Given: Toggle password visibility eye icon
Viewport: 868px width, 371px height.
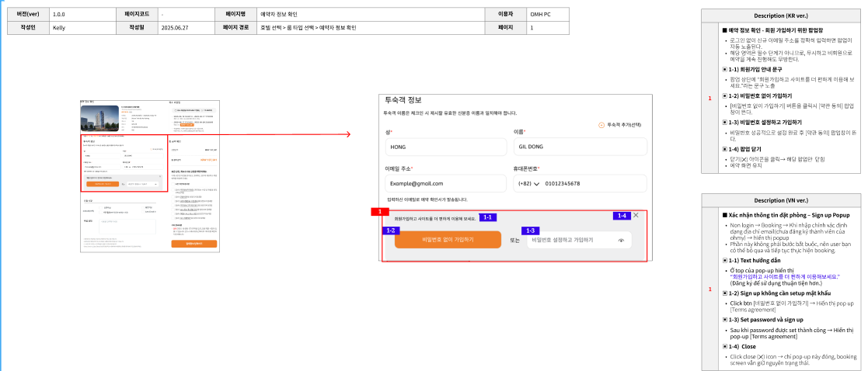Looking at the screenshot, I should 621,240.
